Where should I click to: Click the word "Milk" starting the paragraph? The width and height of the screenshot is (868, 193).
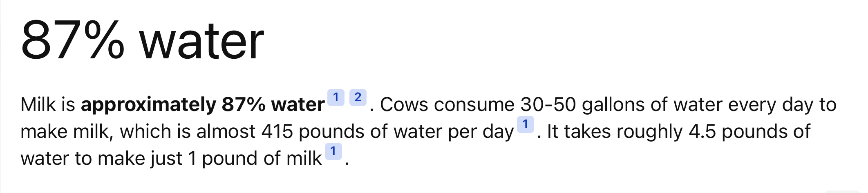click(x=38, y=105)
